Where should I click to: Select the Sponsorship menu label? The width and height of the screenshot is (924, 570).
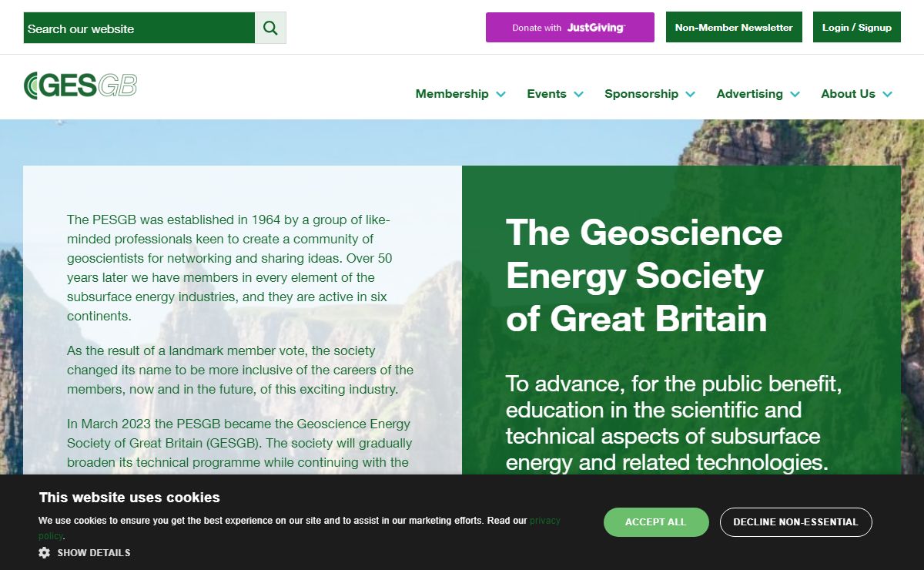[641, 94]
